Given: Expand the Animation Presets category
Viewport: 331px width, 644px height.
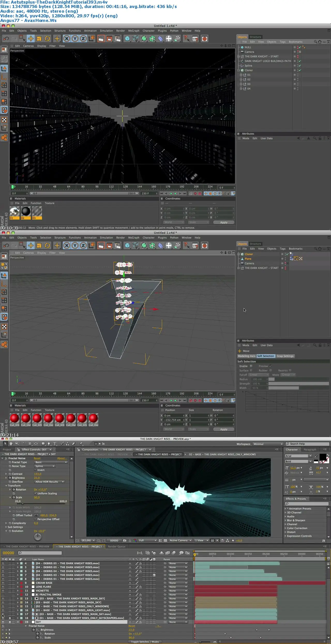Looking at the screenshot, I should [x=285, y=508].
